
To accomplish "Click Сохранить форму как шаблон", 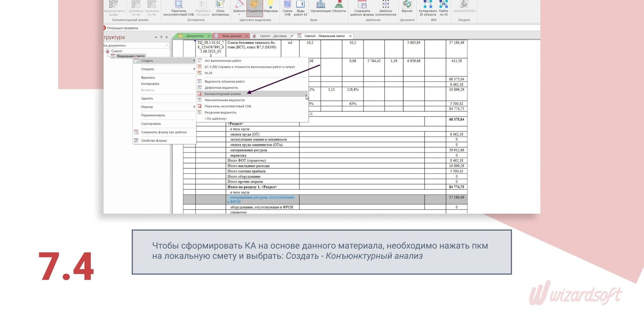I will coord(164,132).
